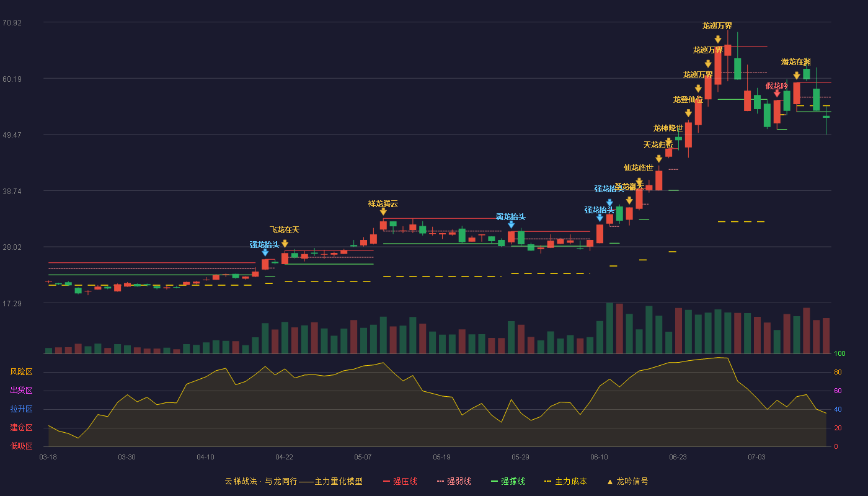
Task: Click the green 100 indicator axis value
Action: pyautogui.click(x=839, y=354)
